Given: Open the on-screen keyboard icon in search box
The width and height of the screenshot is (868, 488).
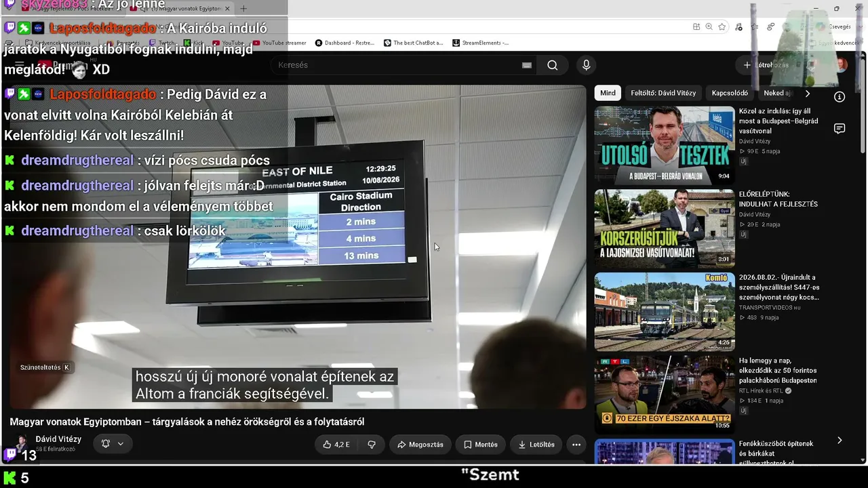Looking at the screenshot, I should (x=527, y=65).
